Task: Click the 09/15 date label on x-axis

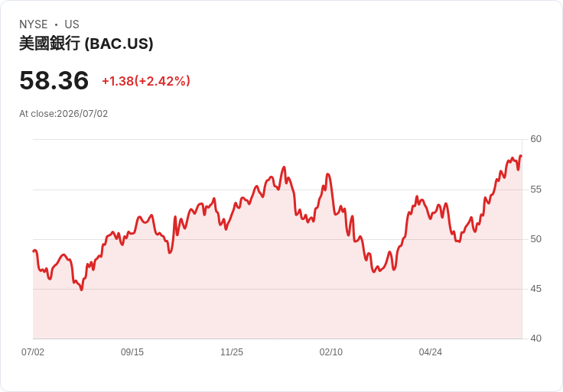Action: (132, 352)
